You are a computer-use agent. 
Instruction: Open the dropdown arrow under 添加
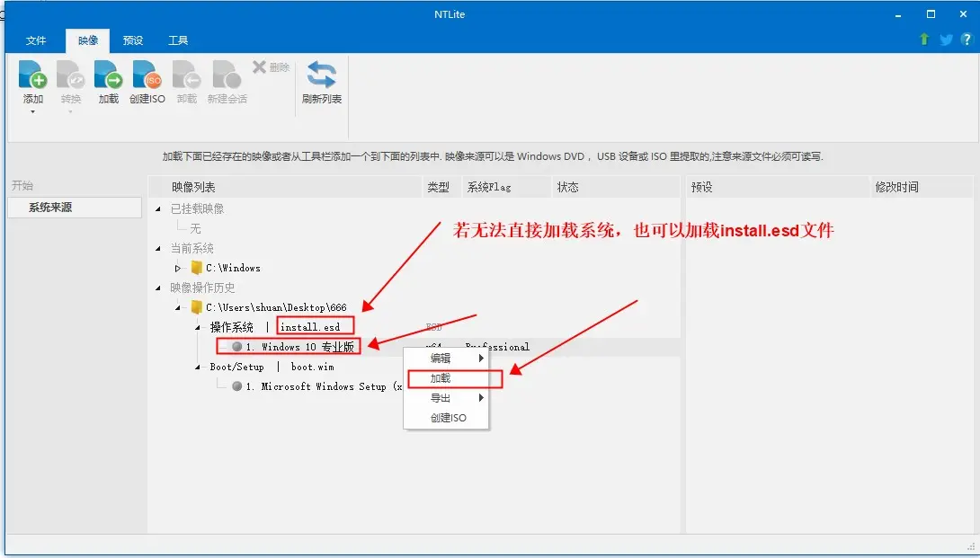(x=32, y=111)
